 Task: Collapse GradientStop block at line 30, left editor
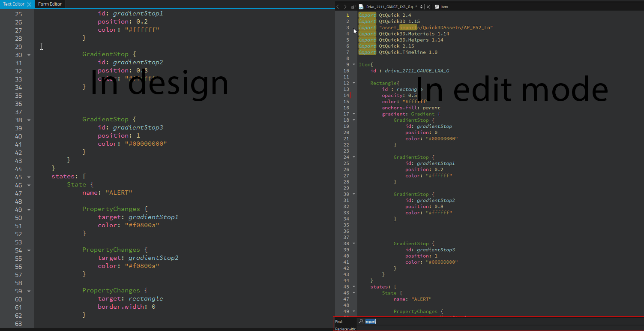click(x=29, y=55)
